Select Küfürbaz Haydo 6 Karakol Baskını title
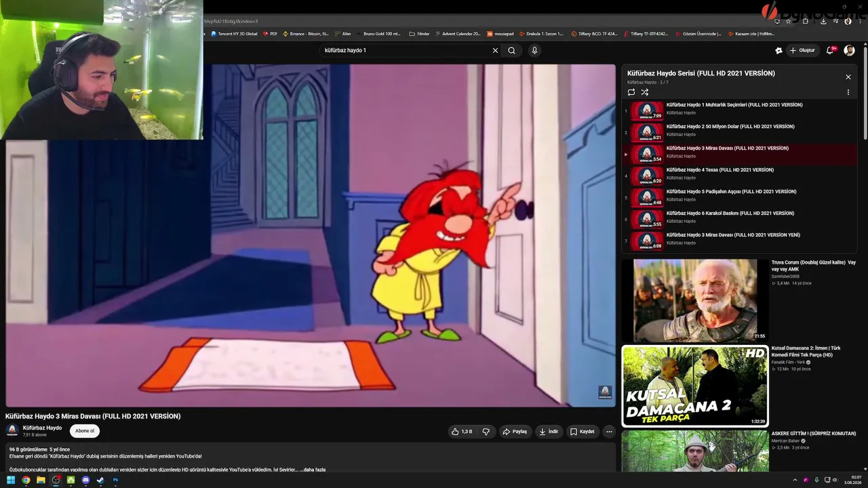 click(730, 213)
